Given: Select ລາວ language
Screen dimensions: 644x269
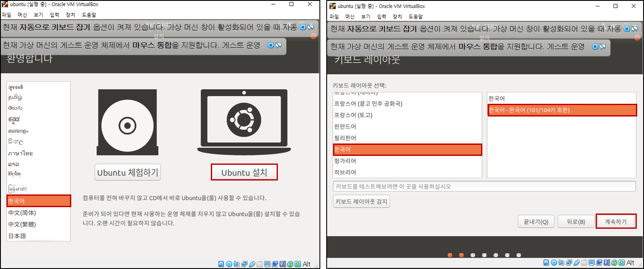Looking at the screenshot, I should click(x=39, y=164).
